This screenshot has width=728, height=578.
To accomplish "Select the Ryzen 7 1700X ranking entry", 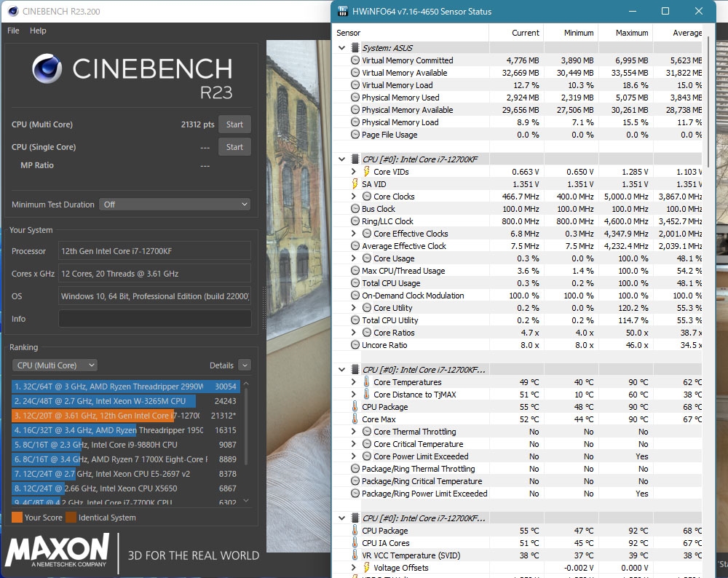I will coord(126,459).
